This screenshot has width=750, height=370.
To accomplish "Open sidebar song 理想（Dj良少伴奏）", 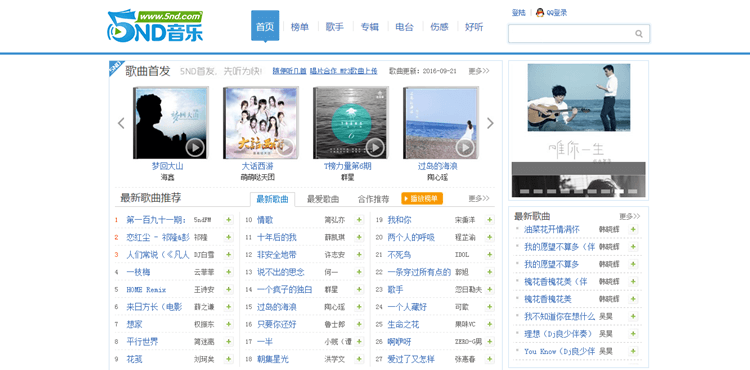I will [558, 334].
